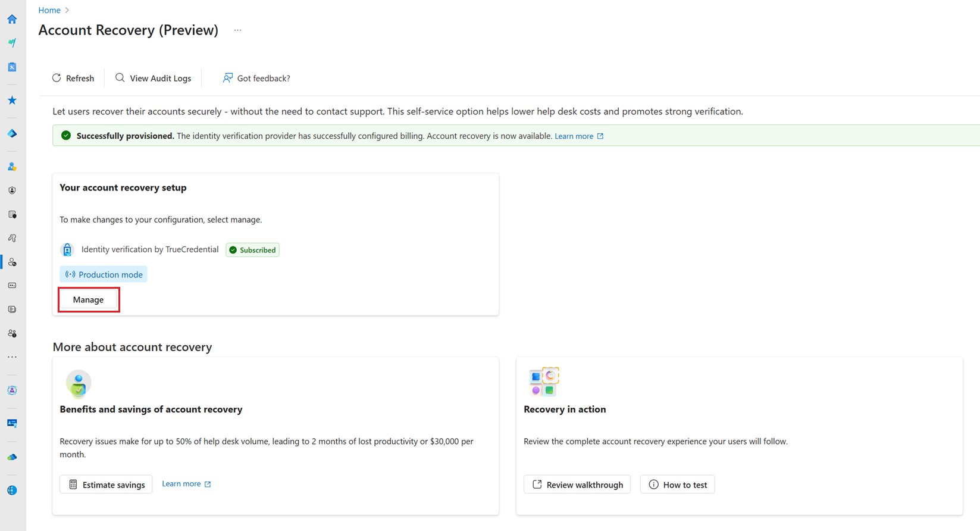Open View Audit Logs
This screenshot has width=980, height=531.
154,78
